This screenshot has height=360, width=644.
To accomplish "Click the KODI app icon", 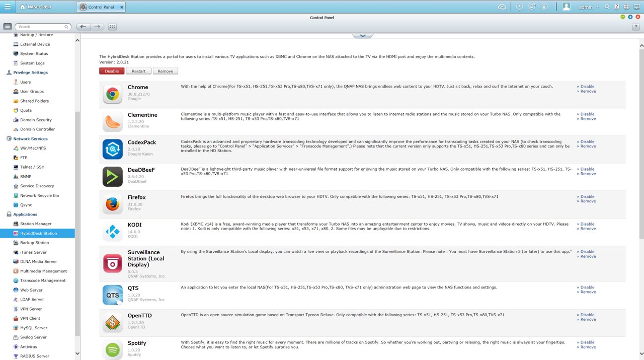I will [112, 232].
